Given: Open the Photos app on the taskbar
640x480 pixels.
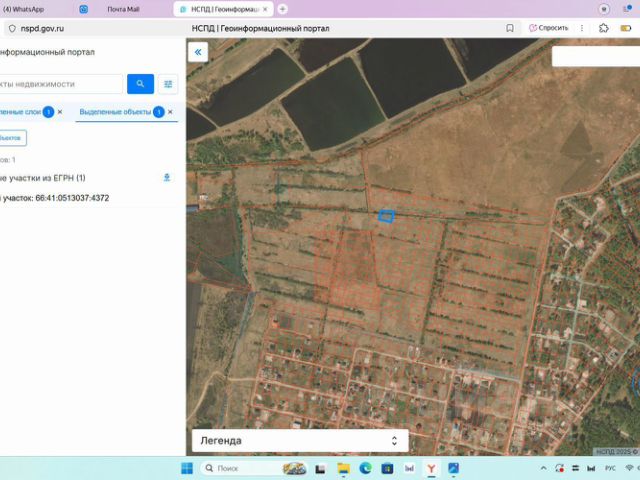Looking at the screenshot, I should tap(453, 468).
